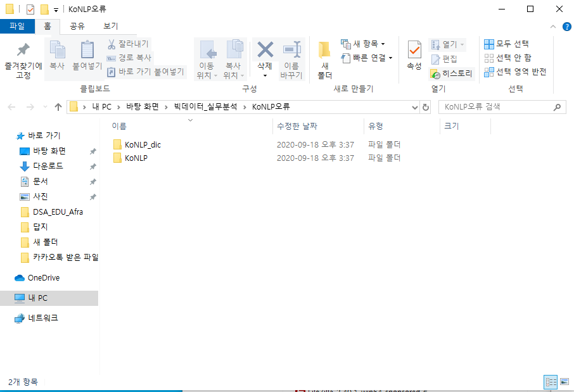Click 경로 복사 copy path
This screenshot has height=392, width=574.
[129, 58]
